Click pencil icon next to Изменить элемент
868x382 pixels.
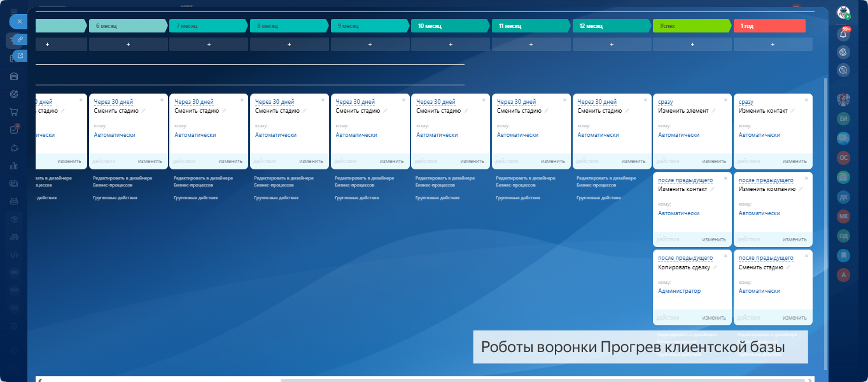(x=715, y=111)
